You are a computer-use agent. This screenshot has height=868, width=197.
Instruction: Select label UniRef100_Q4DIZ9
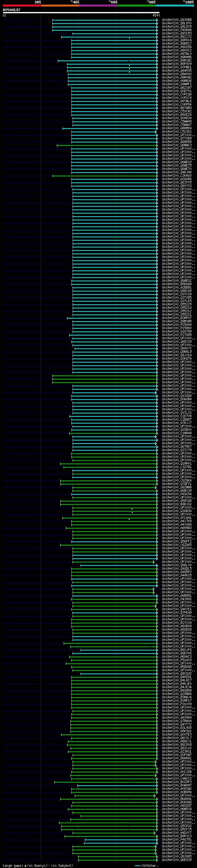(x=177, y=342)
